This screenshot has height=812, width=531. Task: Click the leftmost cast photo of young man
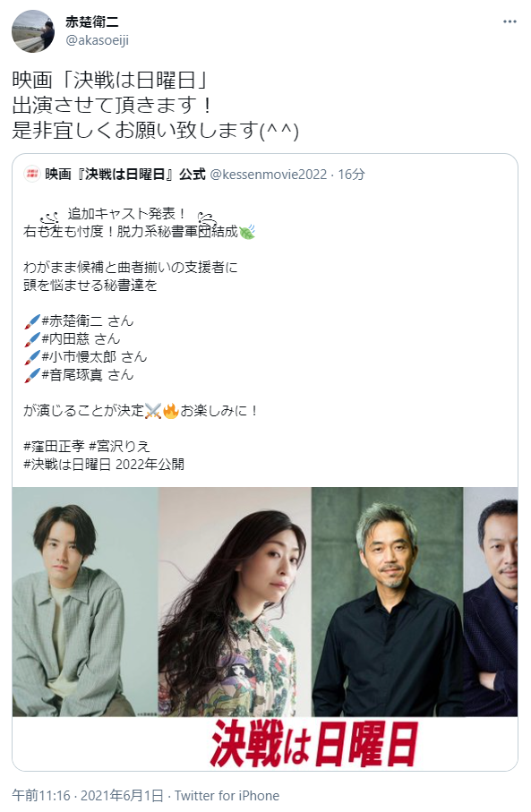pyautogui.click(x=85, y=602)
